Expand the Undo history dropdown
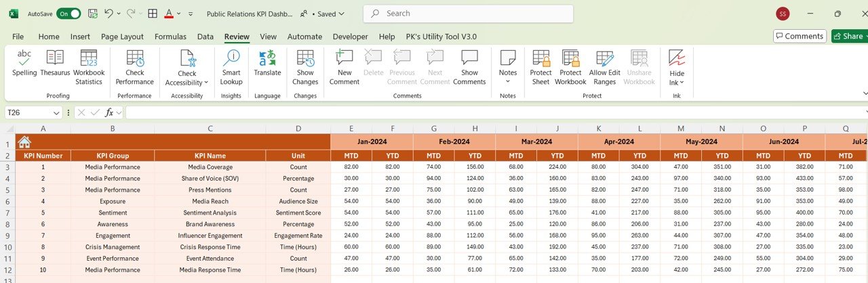Screen dimensions: 868x283 119,14
